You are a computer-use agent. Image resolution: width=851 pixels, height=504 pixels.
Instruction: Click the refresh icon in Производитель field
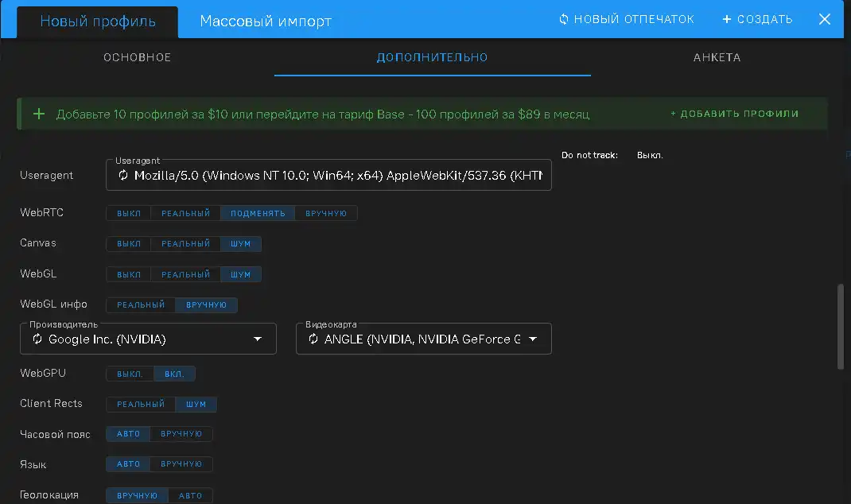(x=37, y=339)
